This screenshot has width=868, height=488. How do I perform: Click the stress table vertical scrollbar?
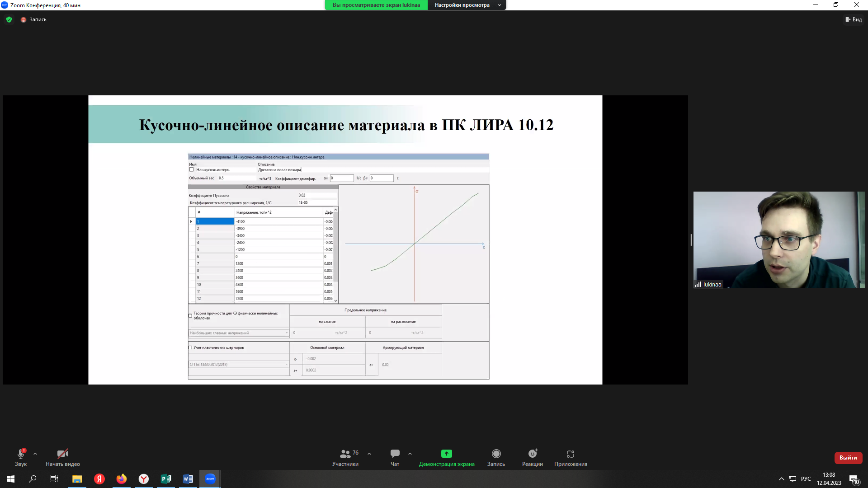(x=335, y=255)
